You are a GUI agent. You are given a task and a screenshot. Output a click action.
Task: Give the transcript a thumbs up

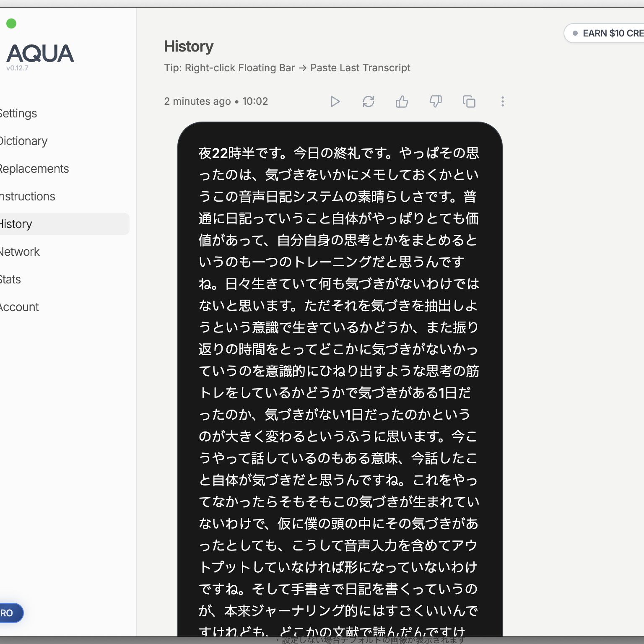pos(402,101)
